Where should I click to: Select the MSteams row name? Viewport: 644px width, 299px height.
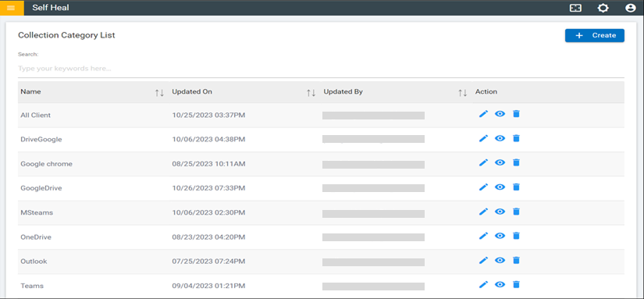37,213
